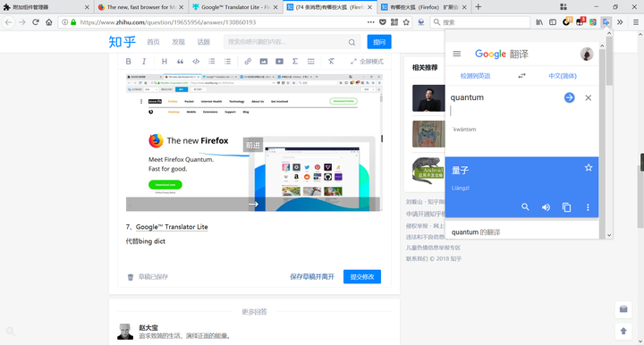Upload an image with the editor image icon
644x345 pixels.
click(x=264, y=61)
